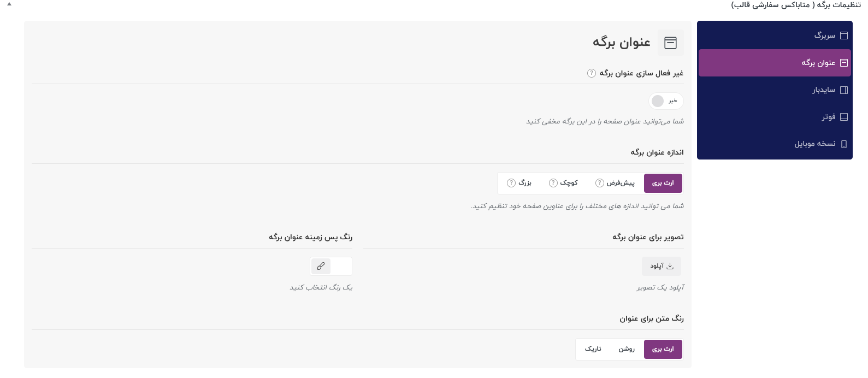The width and height of the screenshot is (868, 378).
Task: Click help icon beside غیر فعال سازی عنوان برگه
Action: pos(592,73)
